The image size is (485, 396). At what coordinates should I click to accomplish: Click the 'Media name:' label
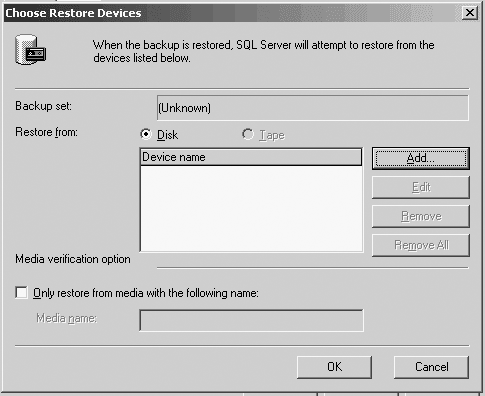pos(66,318)
